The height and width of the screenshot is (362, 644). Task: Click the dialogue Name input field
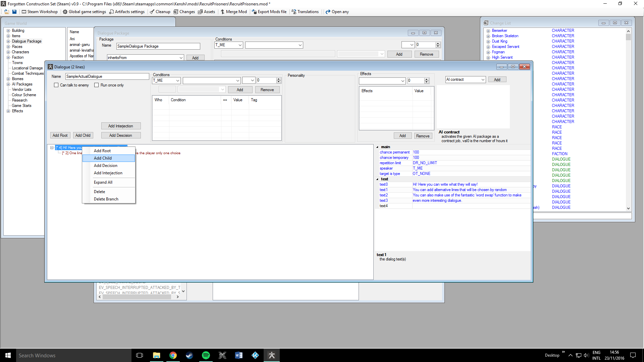(107, 76)
